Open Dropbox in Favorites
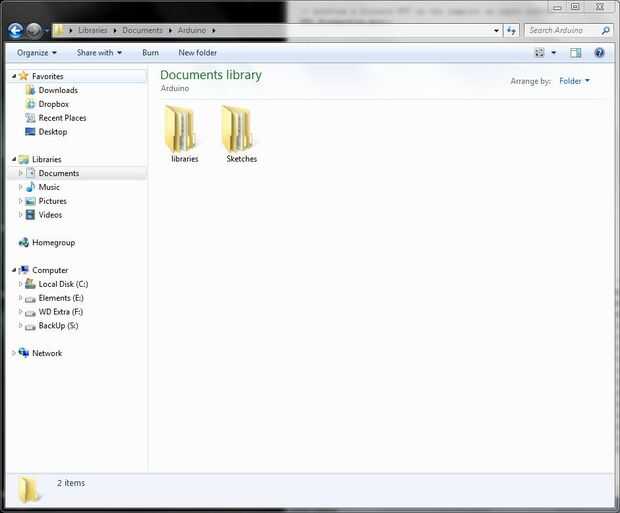620x513 pixels. (x=54, y=104)
